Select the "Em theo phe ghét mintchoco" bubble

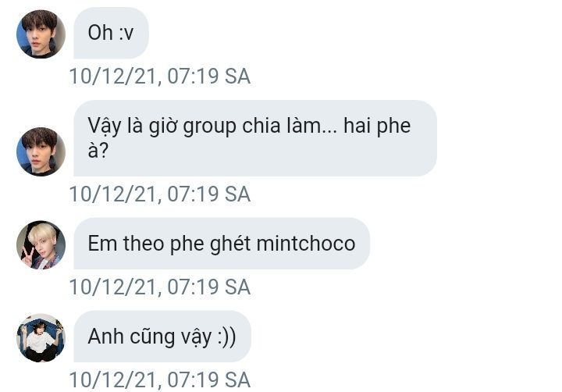pos(222,244)
